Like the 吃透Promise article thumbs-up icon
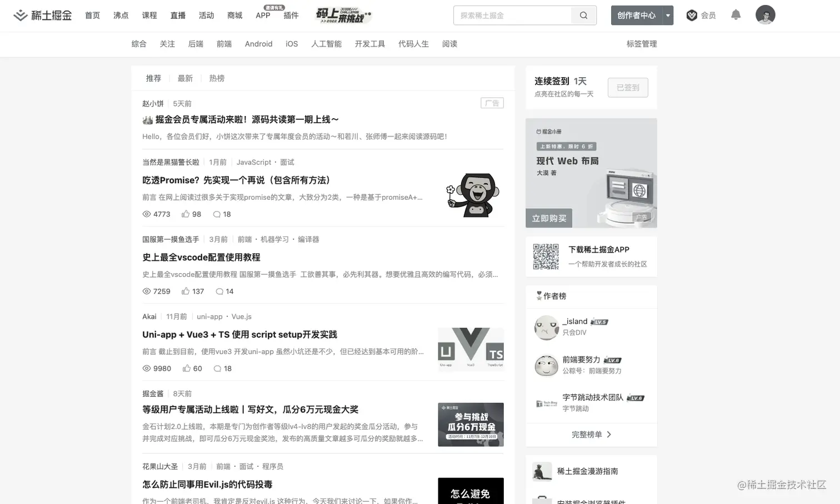Screen dimensions: 840x504 pos(186,214)
